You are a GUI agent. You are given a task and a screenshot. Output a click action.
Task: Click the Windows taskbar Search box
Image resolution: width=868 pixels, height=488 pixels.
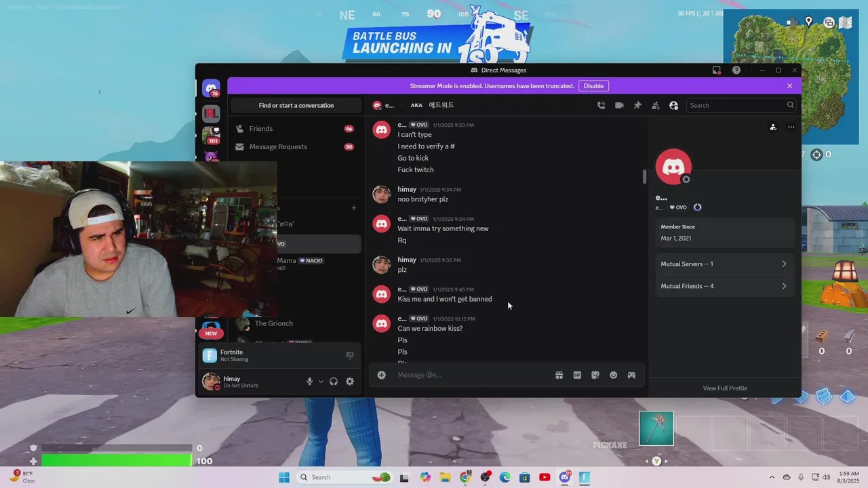tap(344, 477)
